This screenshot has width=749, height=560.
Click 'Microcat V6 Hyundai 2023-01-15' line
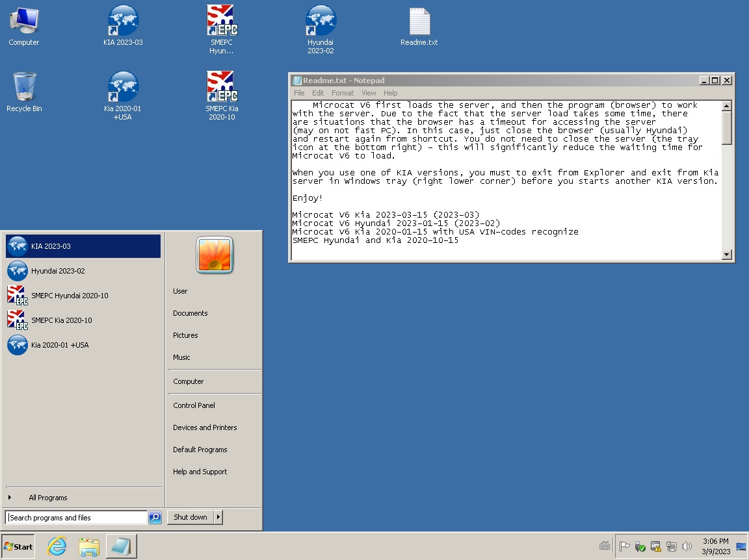tap(396, 223)
